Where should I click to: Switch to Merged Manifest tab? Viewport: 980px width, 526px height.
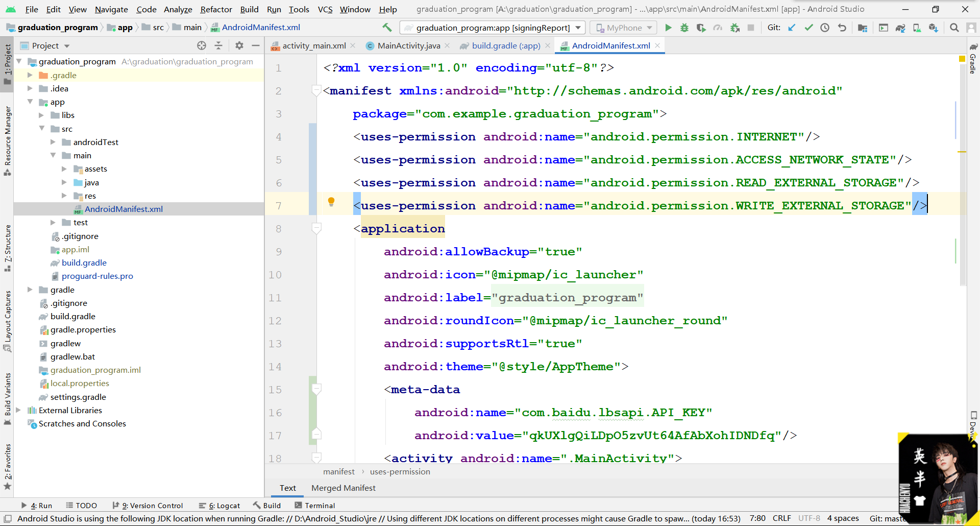[344, 488]
